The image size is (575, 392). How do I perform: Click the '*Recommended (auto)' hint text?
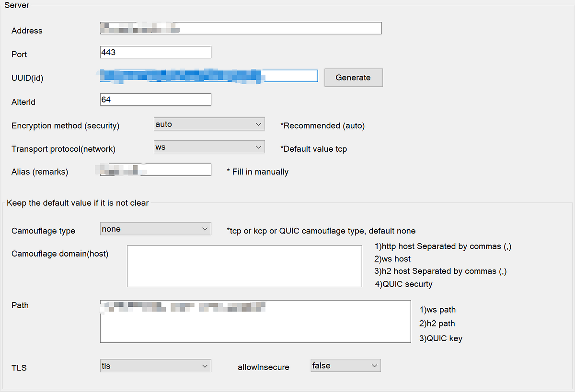pyautogui.click(x=322, y=126)
